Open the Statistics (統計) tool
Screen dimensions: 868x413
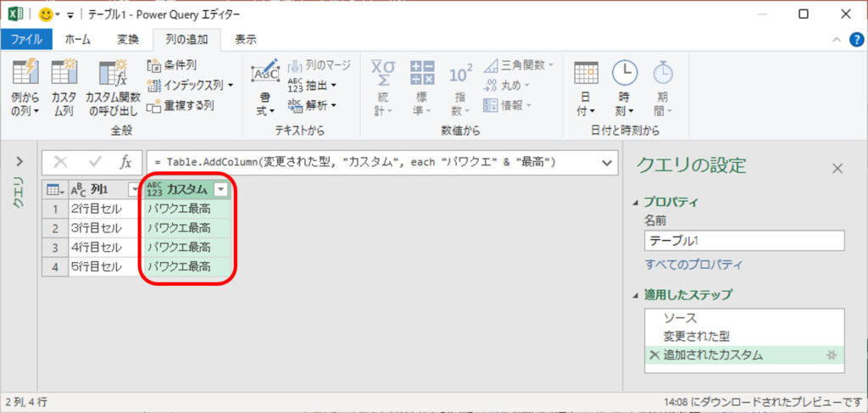point(383,87)
